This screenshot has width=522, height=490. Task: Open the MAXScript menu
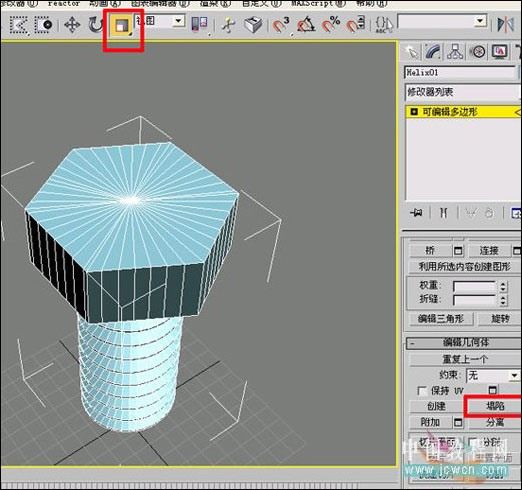point(318,4)
